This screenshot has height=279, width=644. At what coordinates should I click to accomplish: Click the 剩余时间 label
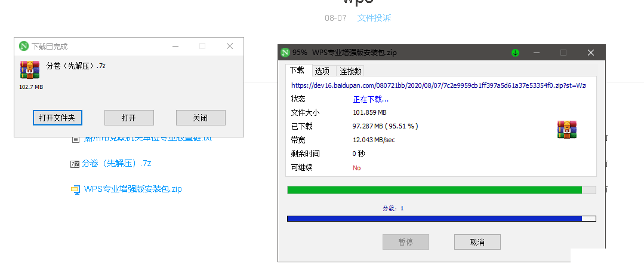pos(305,154)
